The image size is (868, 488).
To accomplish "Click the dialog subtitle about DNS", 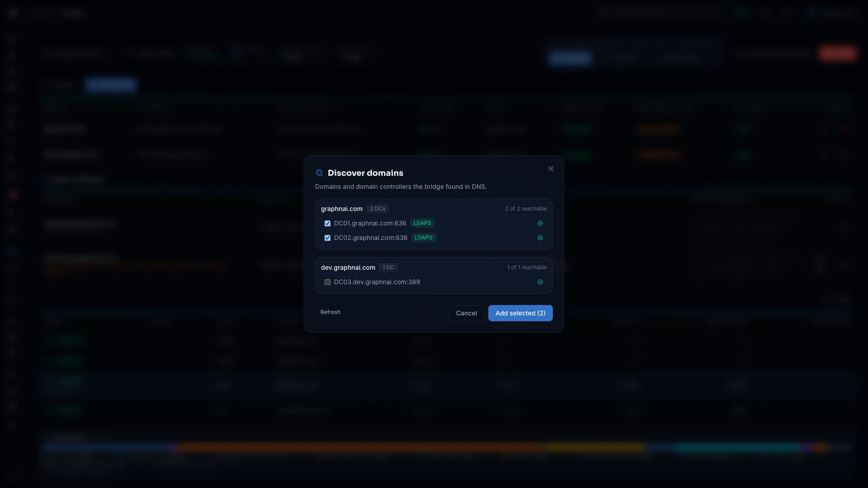I will pyautogui.click(x=401, y=187).
